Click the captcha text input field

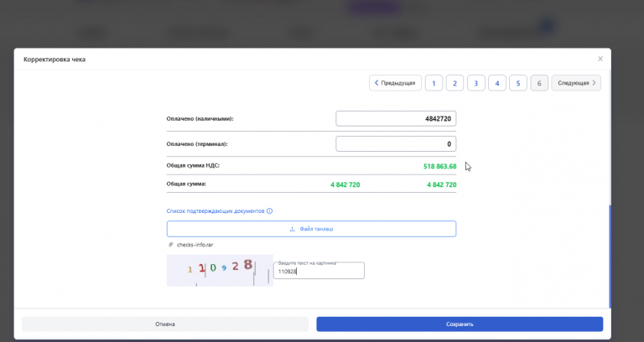[x=319, y=271]
